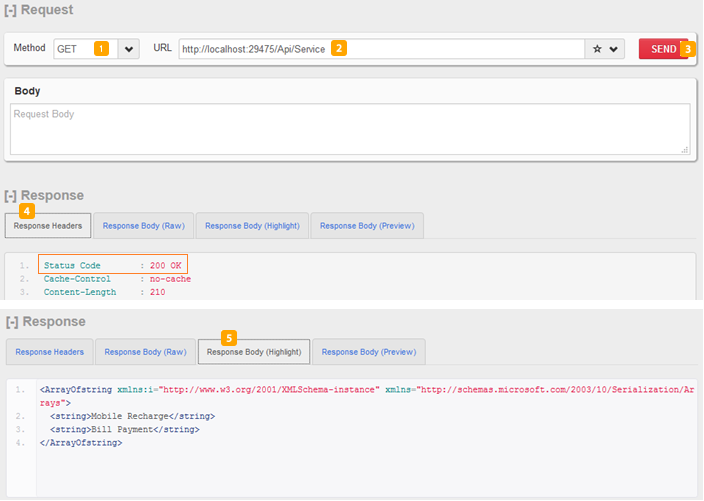
Task: Switch to Response Body (Raw) tab in XML panel
Action: click(145, 352)
